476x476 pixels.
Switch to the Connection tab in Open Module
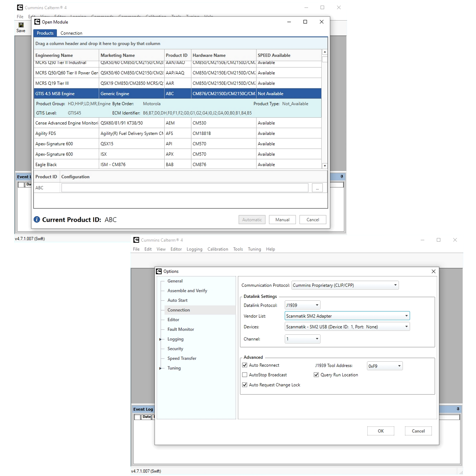coord(71,33)
